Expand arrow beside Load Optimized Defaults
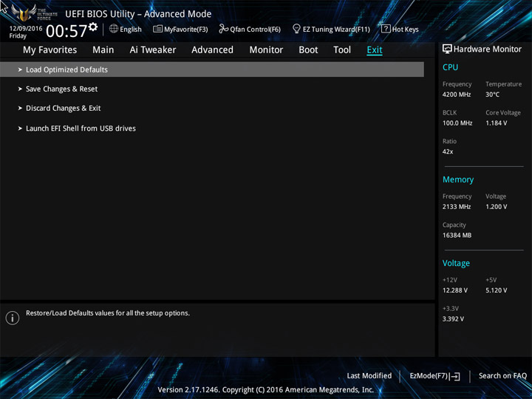Screen dimensions: 532x399 [20, 69]
